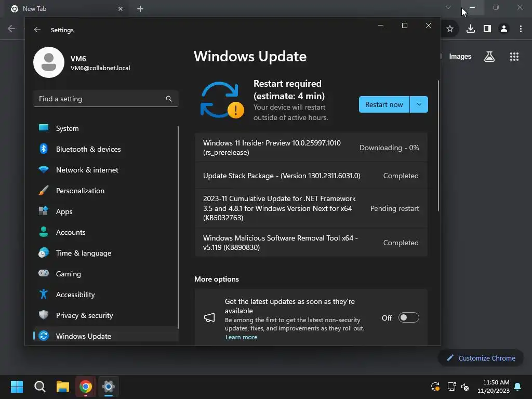Click the Find a setting search box
Screen dimensions: 532x399
(105, 99)
